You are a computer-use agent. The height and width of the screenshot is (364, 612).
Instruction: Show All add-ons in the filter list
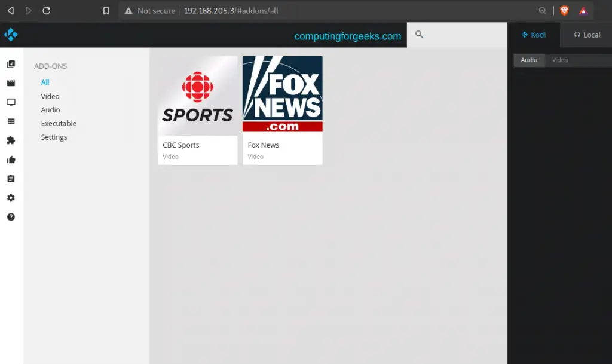coord(45,82)
